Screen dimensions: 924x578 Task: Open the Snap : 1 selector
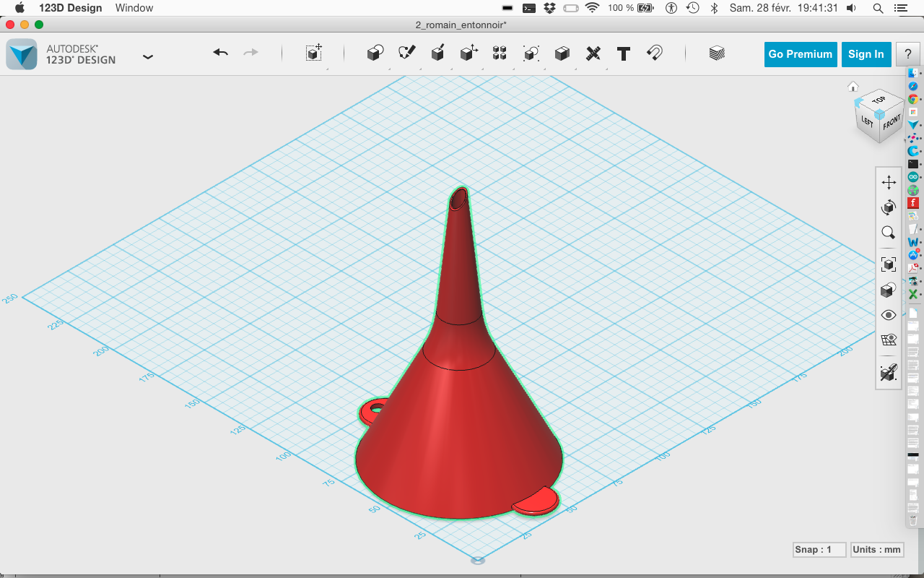pos(819,550)
